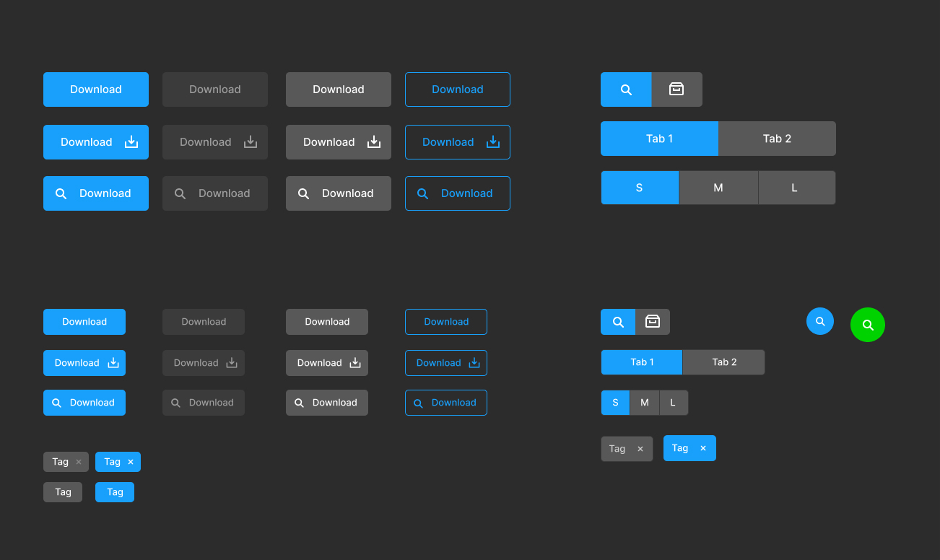Click small solid blue Download button without icon

pyautogui.click(x=84, y=322)
